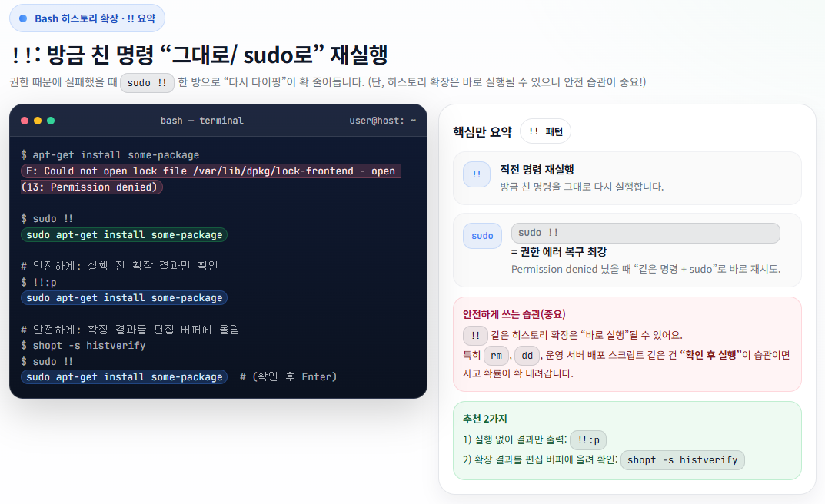Click the main heading '!!: 방금 친 명령' title

click(x=200, y=54)
